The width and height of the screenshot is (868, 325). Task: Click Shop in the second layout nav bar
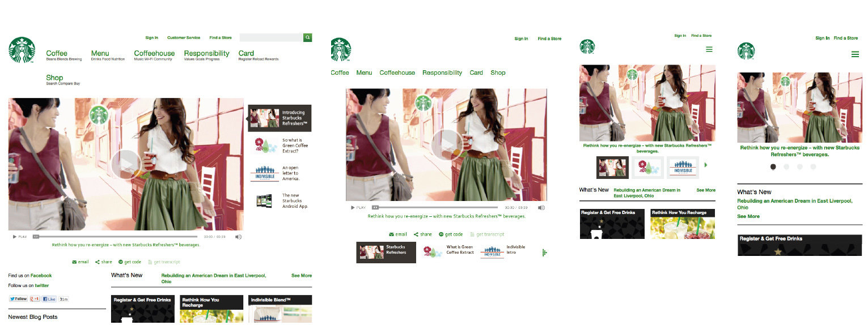click(x=498, y=72)
